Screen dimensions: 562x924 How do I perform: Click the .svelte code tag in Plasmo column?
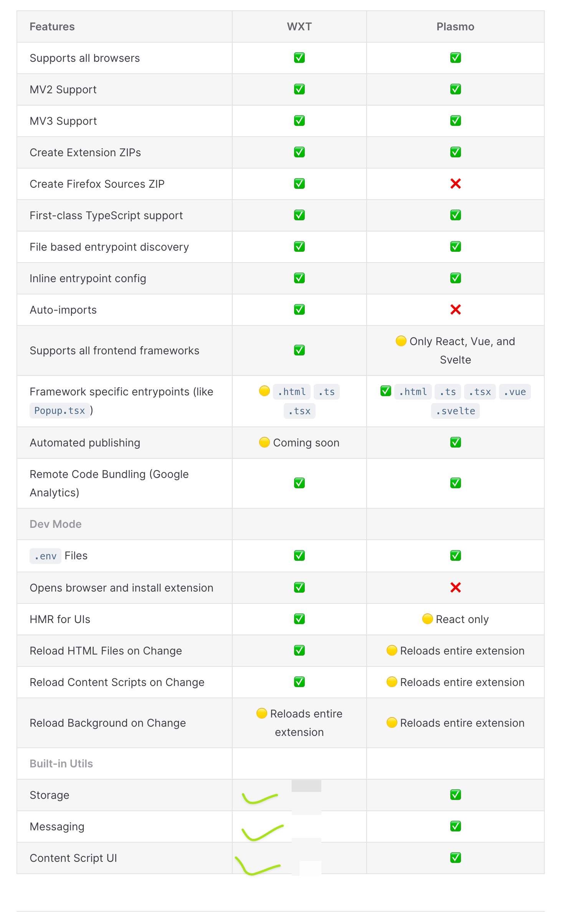coord(455,411)
